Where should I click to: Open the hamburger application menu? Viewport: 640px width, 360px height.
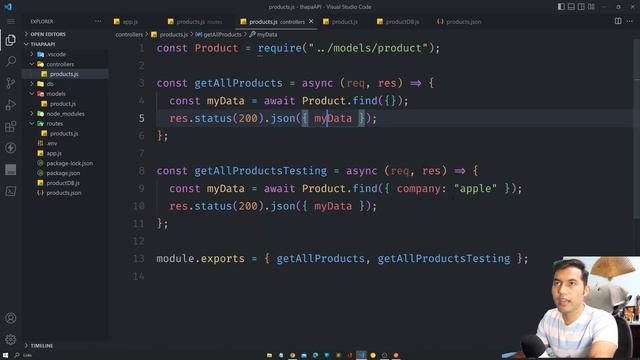click(x=11, y=21)
